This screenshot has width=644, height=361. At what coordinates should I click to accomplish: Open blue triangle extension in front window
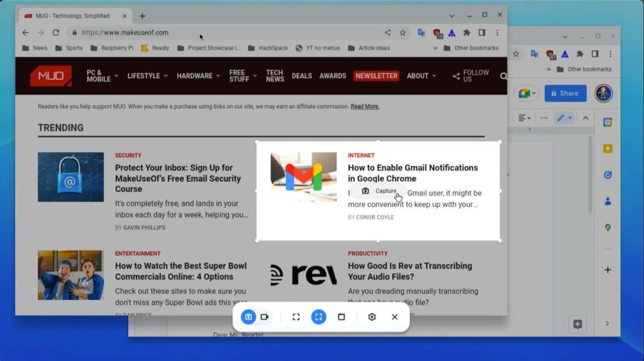452,33
